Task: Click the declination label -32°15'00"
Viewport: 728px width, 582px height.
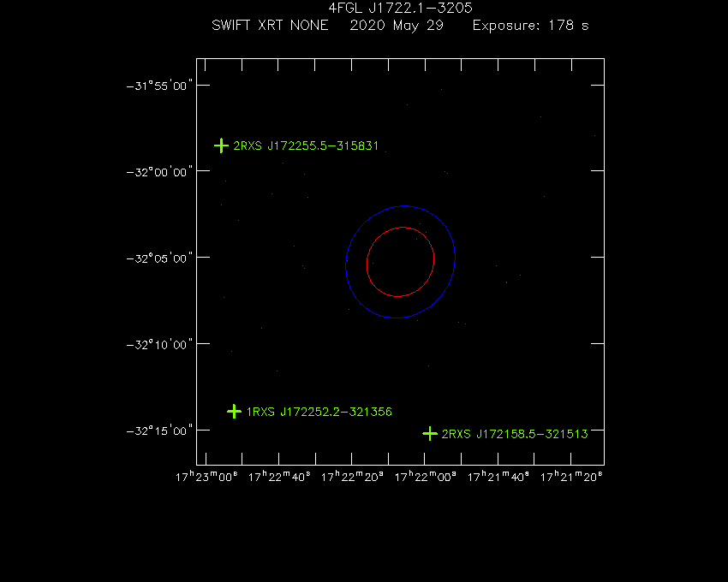Action: click(159, 431)
